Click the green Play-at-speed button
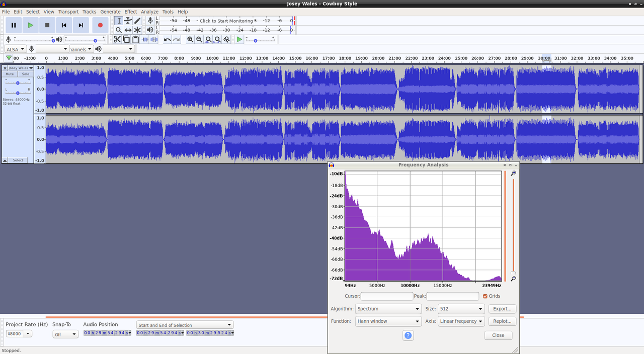The image size is (644, 354). [x=239, y=39]
